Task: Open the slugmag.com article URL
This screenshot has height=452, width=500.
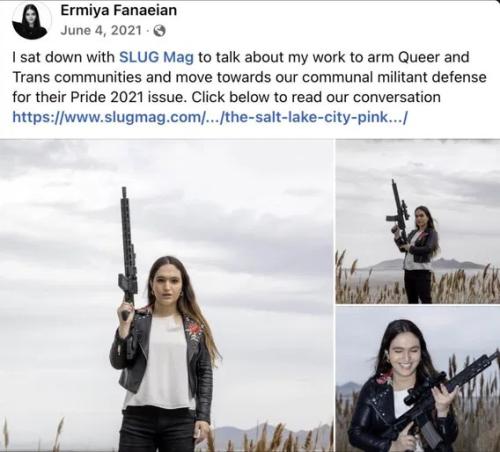Action: [210, 117]
